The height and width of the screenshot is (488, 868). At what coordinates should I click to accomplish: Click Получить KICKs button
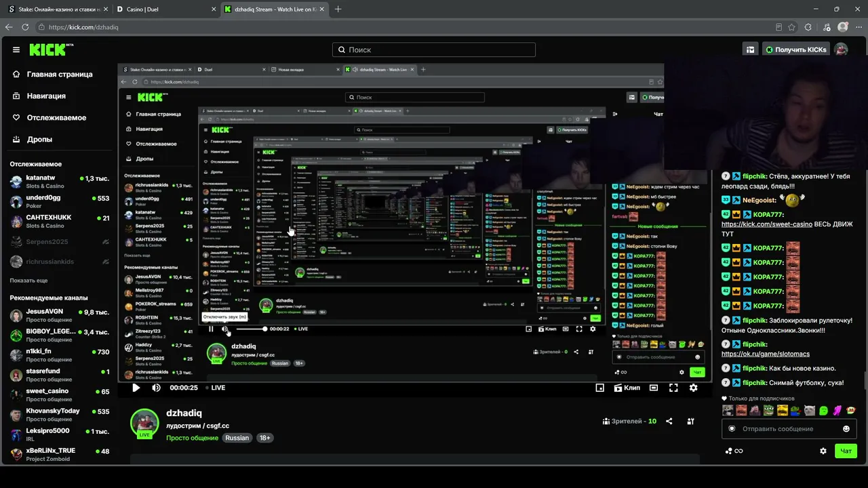click(795, 49)
